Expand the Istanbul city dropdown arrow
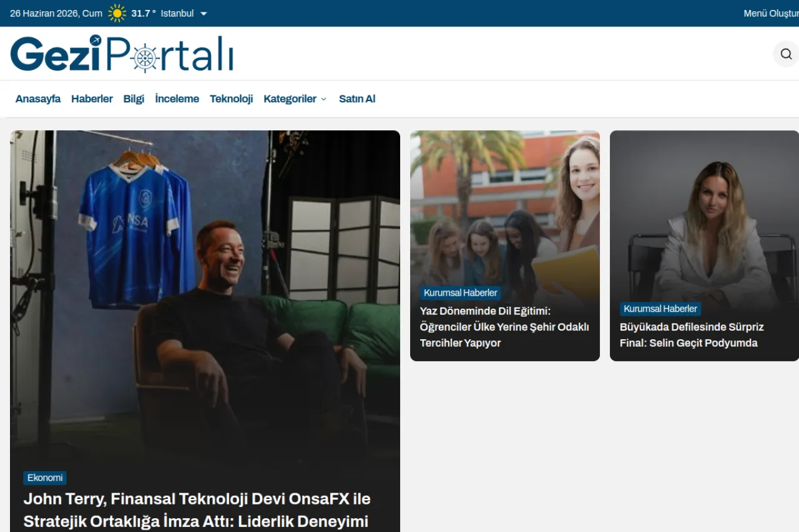Screen dimensions: 799x532 [203, 14]
